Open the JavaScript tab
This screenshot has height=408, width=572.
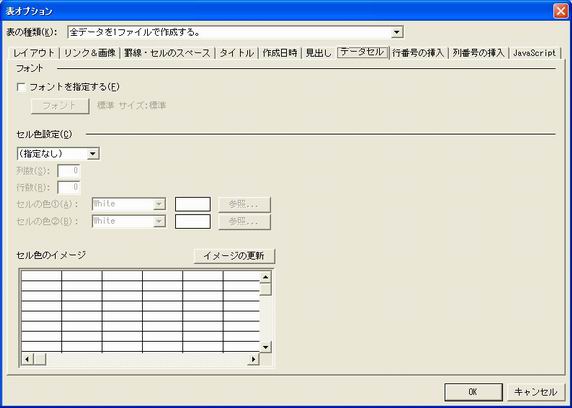click(x=534, y=53)
